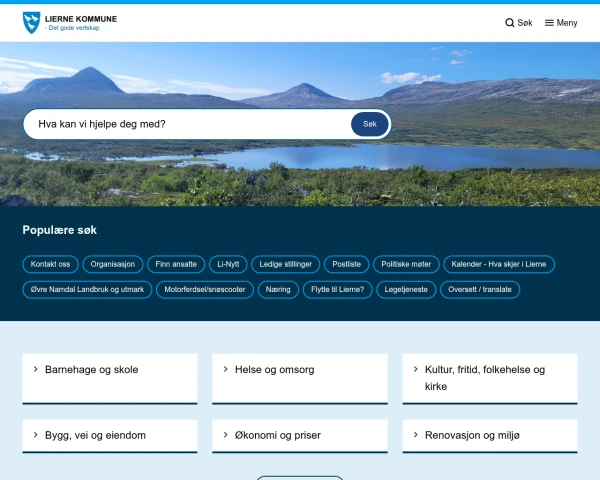Click the 'LIERNE KOMMUNE' header title text

(x=81, y=19)
